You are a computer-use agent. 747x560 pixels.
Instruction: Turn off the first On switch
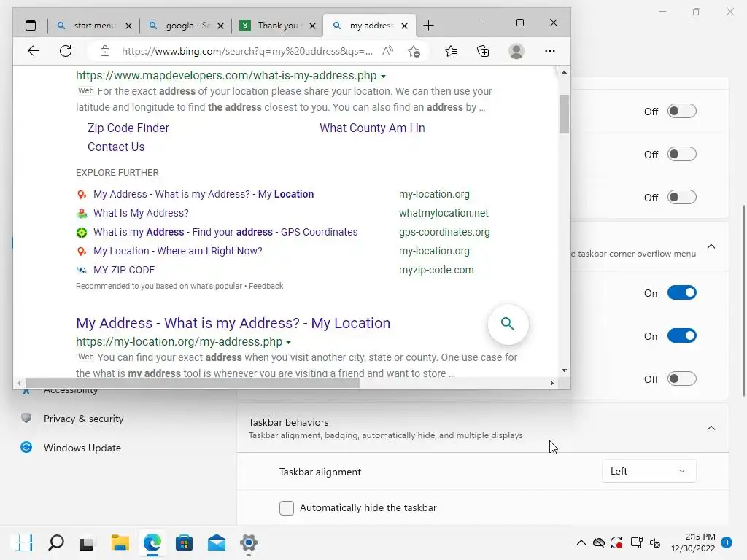point(682,292)
